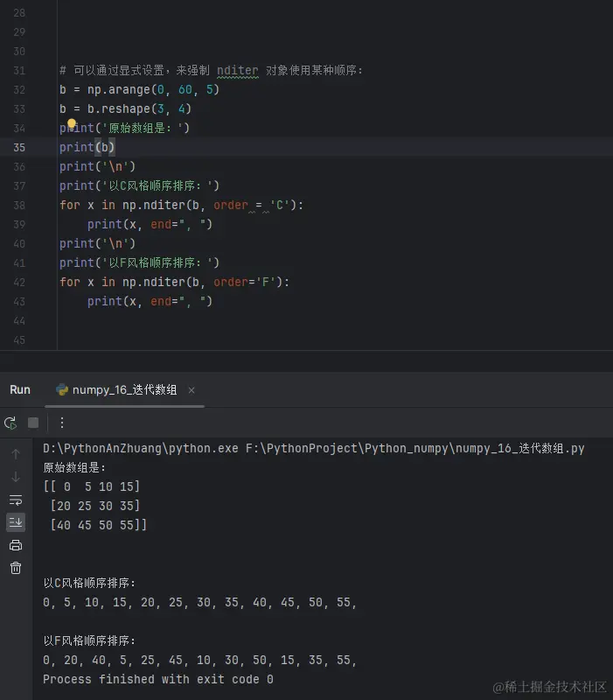Viewport: 613px width, 700px height.
Task: Click line number 35 in the gutter
Action: (19, 147)
